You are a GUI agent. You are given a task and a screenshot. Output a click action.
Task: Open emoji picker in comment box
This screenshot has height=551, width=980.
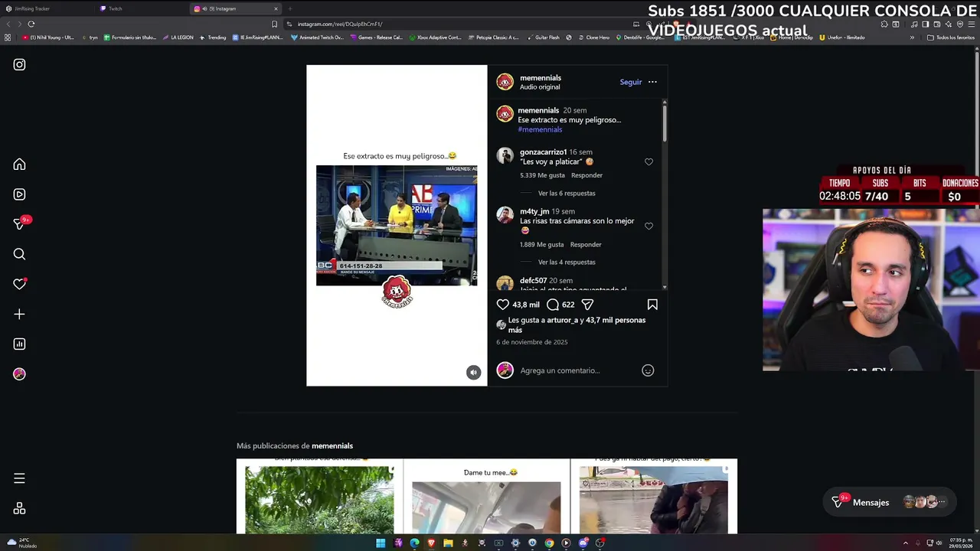click(648, 370)
